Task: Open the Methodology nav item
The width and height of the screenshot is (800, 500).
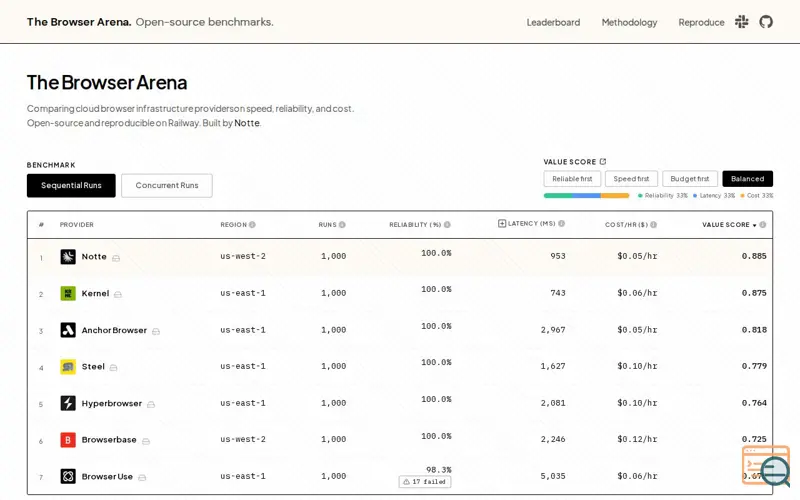Action: click(x=629, y=22)
